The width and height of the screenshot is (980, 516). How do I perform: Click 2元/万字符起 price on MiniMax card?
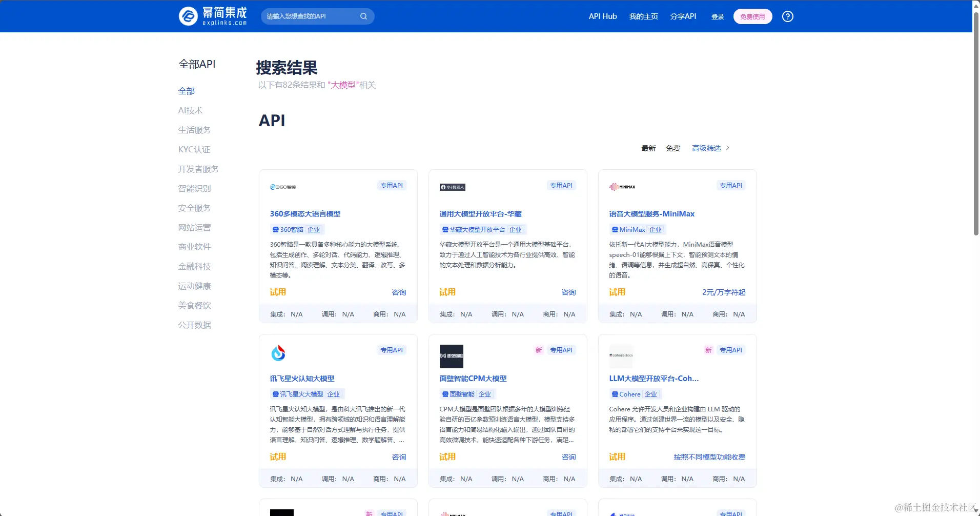coord(724,292)
